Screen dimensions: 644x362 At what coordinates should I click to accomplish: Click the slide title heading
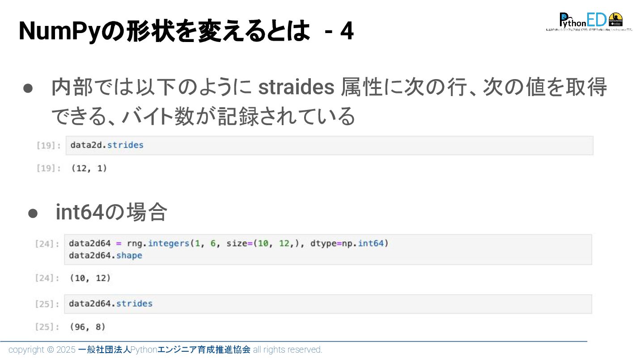186,31
